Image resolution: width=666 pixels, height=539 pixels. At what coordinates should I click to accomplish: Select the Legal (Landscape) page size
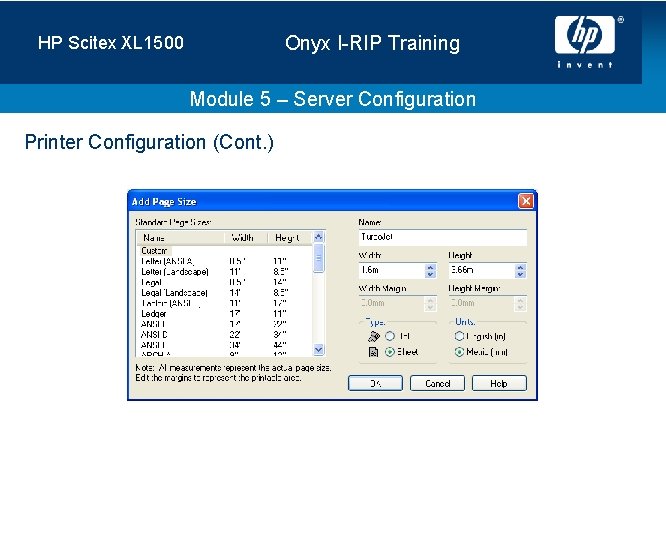[225, 293]
